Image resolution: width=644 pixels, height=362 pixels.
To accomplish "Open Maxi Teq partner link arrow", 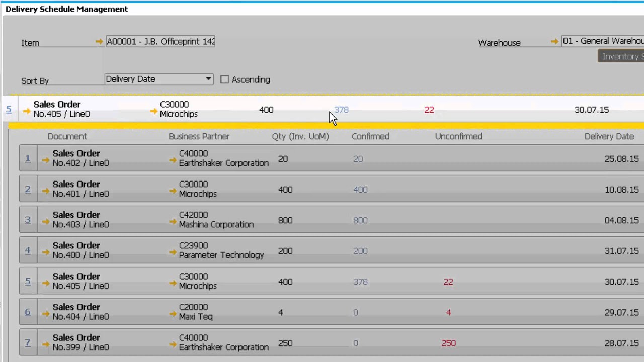I will tap(173, 314).
